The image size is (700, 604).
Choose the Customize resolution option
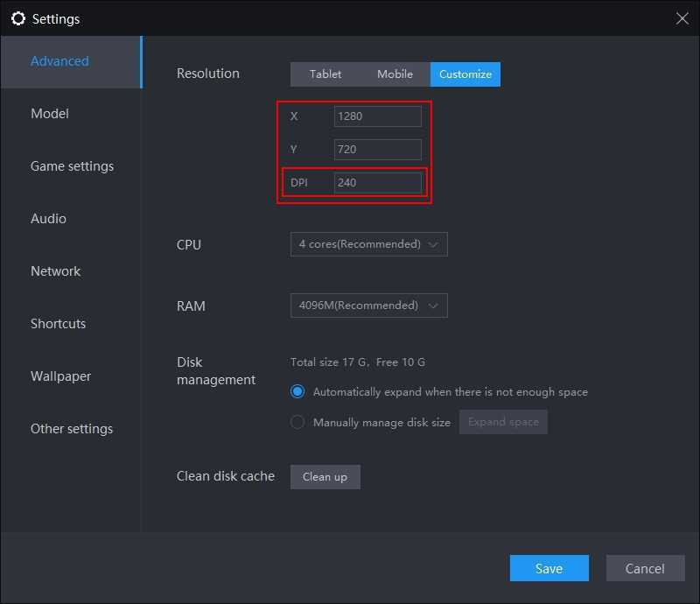click(x=465, y=74)
